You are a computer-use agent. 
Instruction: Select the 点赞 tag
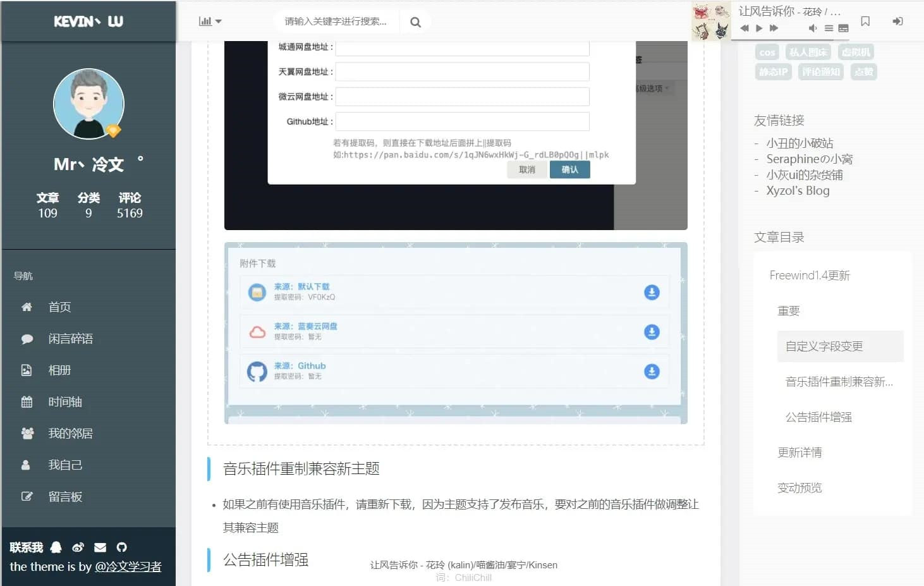pyautogui.click(x=863, y=72)
